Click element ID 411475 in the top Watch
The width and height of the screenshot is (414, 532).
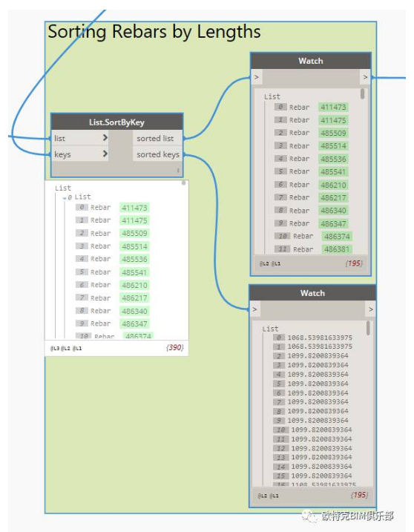click(333, 120)
